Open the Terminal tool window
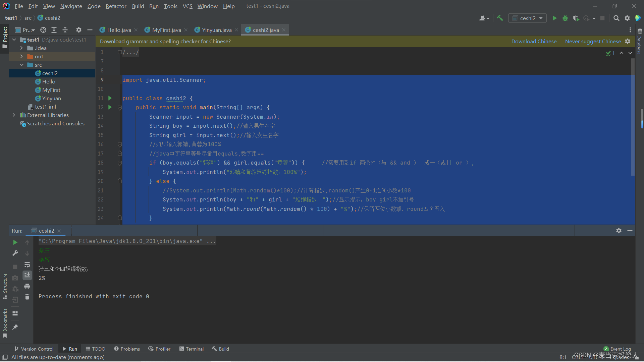The width and height of the screenshot is (644, 362). tap(192, 349)
